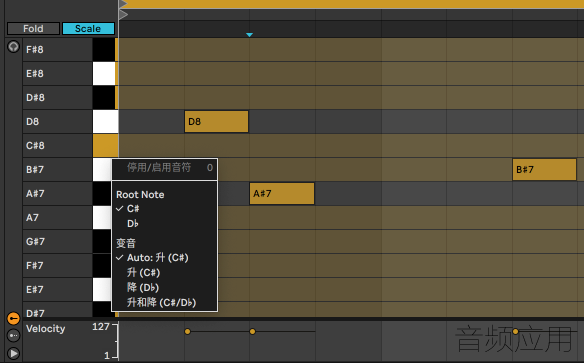Toggle the piano roll headphone preview icon
The width and height of the screenshot is (584, 363).
pyautogui.click(x=13, y=47)
